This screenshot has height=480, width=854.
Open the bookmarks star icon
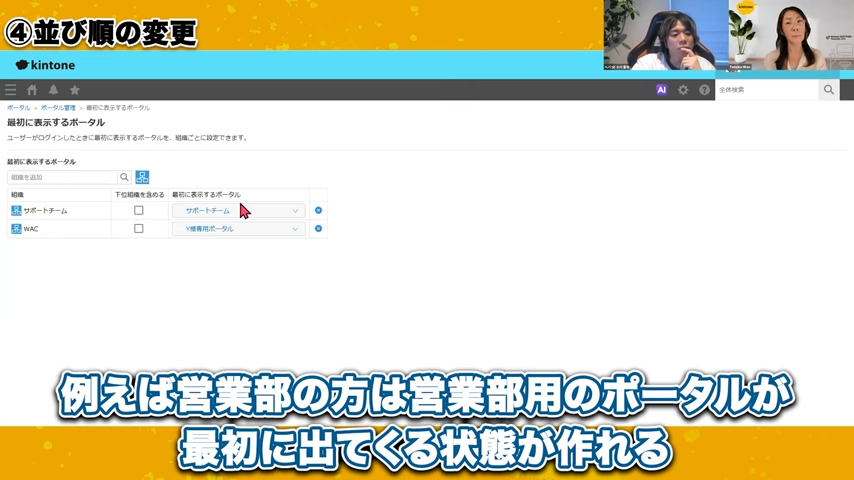click(75, 90)
